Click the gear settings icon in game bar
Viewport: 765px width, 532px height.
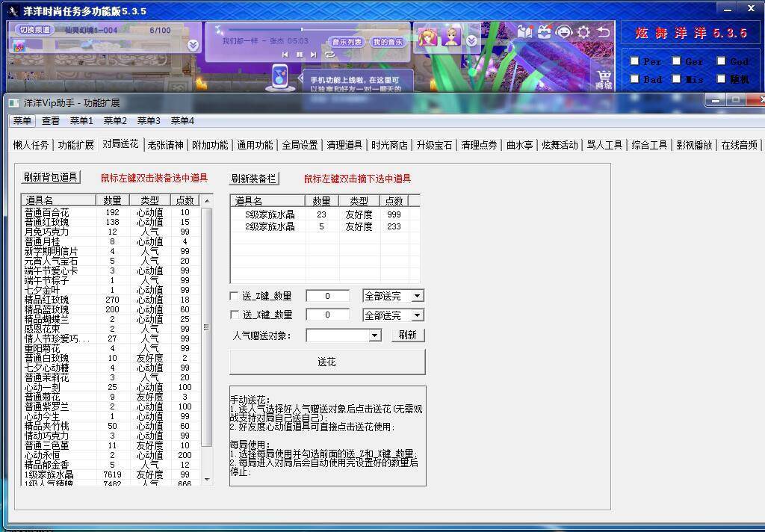point(583,32)
